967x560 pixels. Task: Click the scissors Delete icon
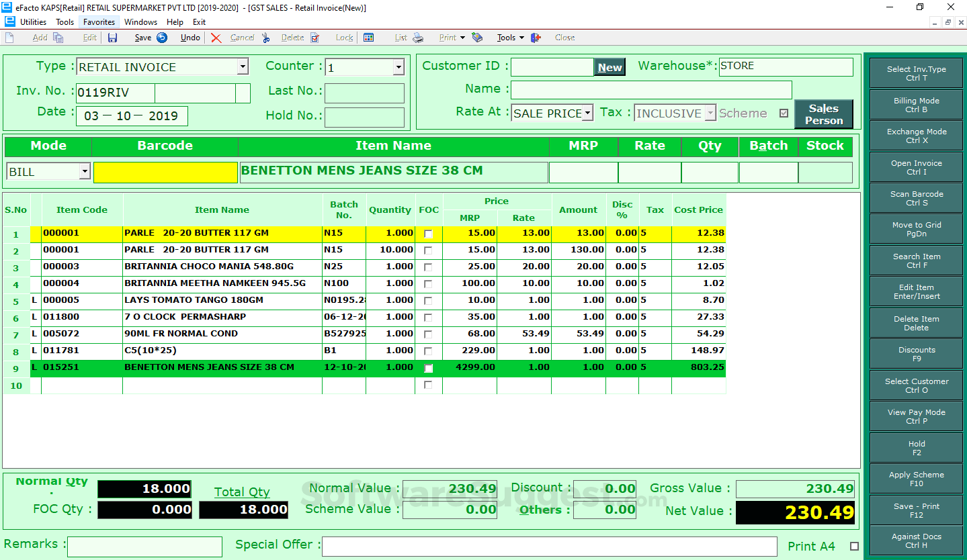(266, 38)
